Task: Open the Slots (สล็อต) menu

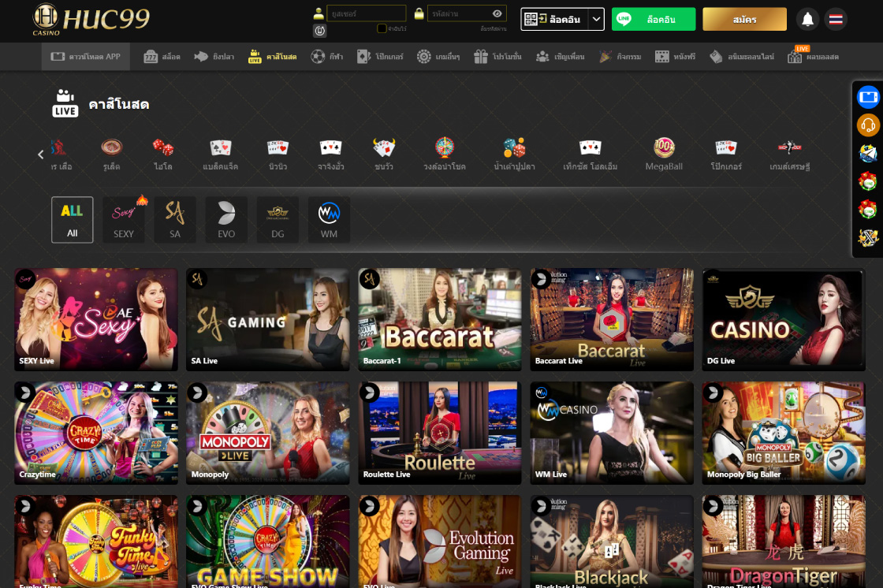Action: pos(162,57)
